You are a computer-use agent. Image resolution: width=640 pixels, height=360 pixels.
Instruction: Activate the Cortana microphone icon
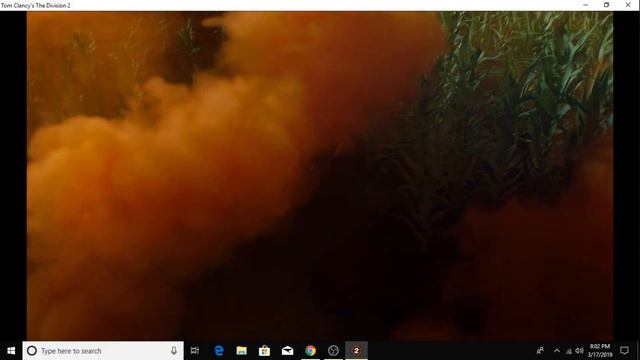tap(174, 351)
